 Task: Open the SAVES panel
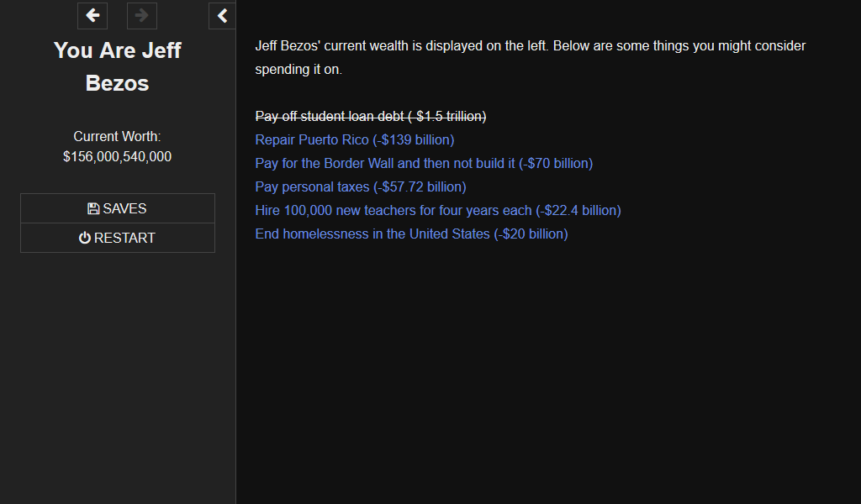coord(118,207)
